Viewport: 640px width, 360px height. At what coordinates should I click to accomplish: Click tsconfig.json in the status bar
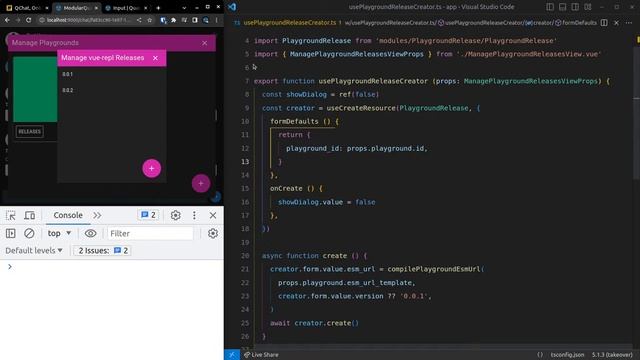(x=567, y=355)
